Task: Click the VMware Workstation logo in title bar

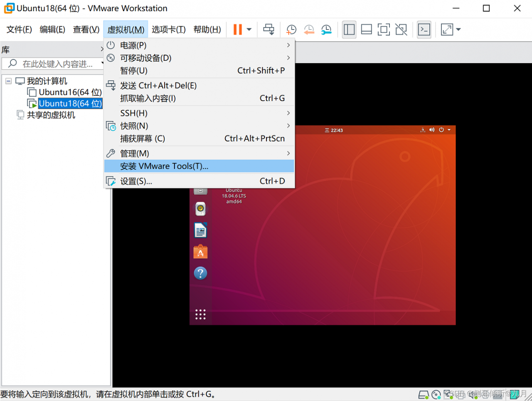Action: coord(9,8)
